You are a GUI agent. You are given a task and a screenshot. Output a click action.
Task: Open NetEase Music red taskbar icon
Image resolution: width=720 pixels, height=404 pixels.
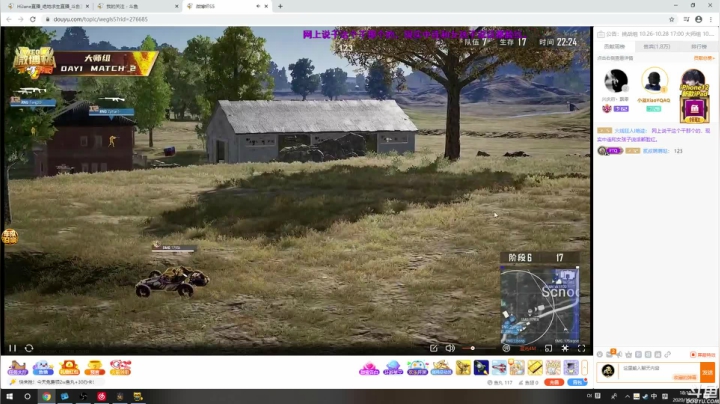tap(101, 397)
